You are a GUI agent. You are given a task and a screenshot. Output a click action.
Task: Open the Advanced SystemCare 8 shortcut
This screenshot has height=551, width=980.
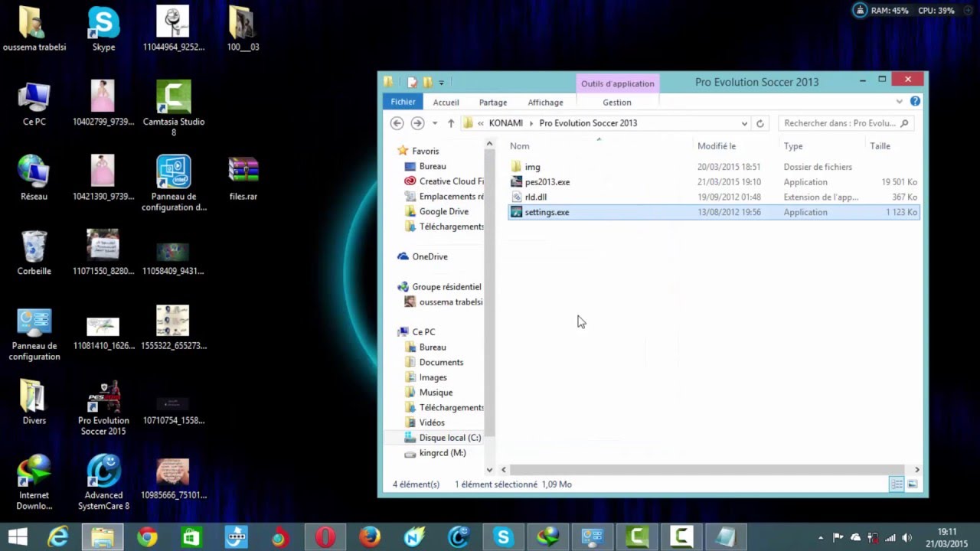(103, 483)
